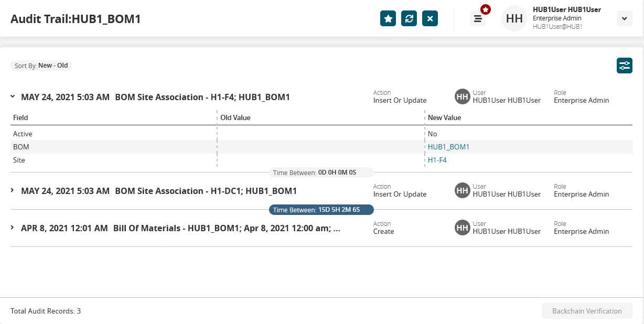
Task: Collapse the BOM Site Association H1-F4 record
Action: pos(13,96)
